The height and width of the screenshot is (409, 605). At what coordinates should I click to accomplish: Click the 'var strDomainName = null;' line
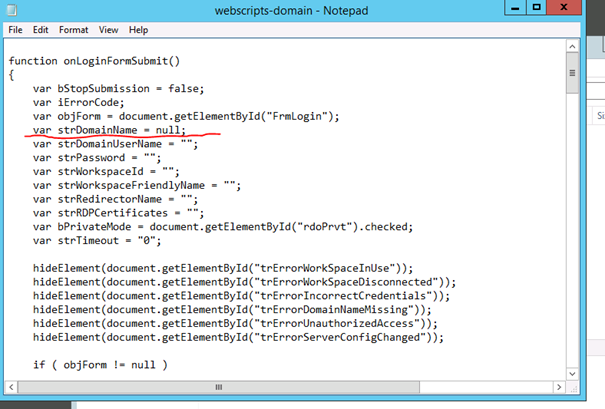click(109, 130)
